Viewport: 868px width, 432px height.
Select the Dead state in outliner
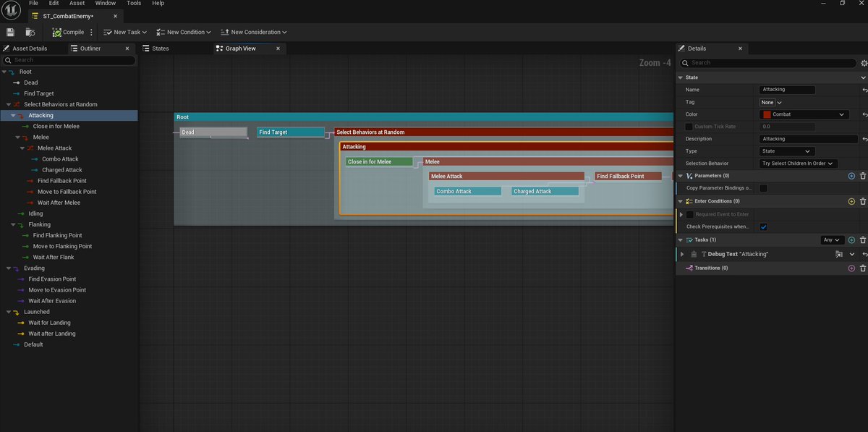(x=30, y=82)
